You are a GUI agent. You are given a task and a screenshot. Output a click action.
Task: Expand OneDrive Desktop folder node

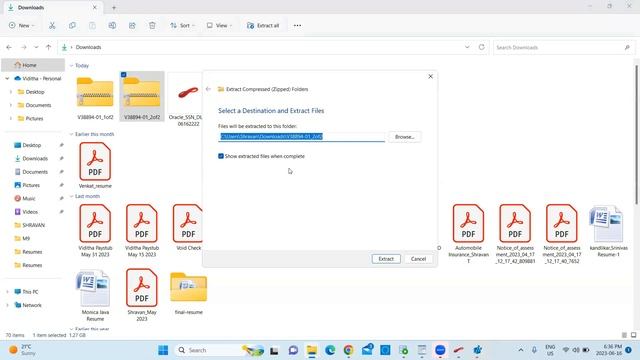(11, 92)
